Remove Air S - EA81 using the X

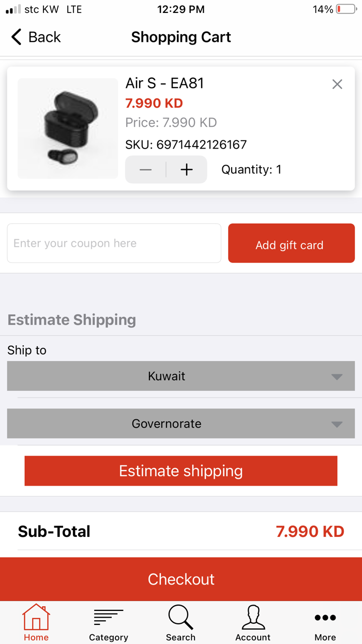337,84
